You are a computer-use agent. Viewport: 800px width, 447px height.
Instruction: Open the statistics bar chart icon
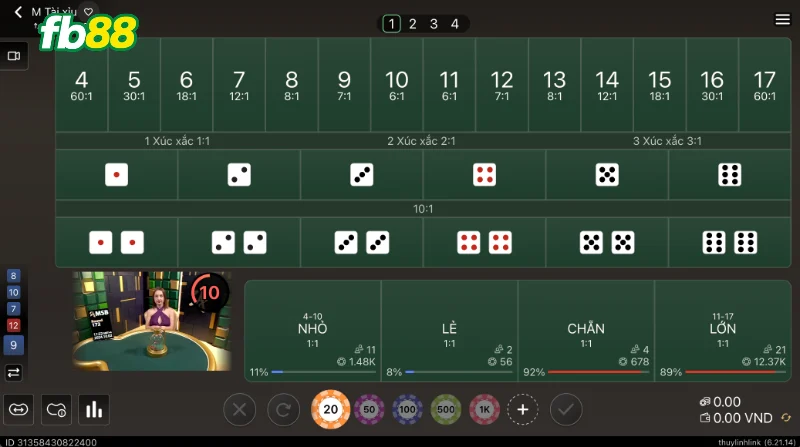(x=94, y=409)
